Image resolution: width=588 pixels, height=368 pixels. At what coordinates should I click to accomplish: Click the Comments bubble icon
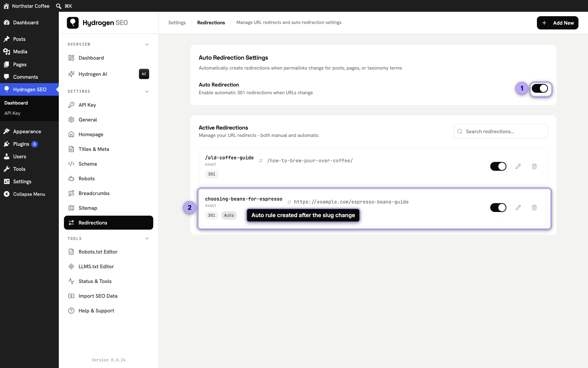7,77
